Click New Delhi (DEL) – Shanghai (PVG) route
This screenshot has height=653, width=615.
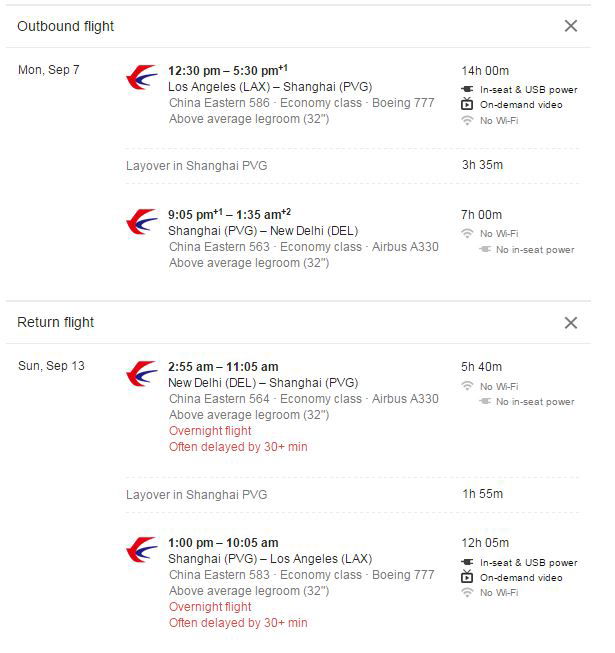click(263, 383)
